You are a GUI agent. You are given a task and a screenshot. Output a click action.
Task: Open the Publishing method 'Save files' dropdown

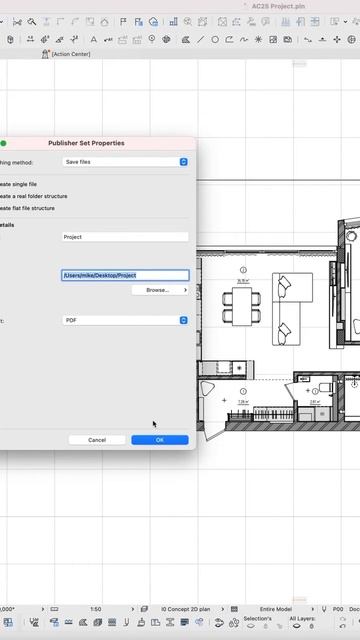pos(125,162)
